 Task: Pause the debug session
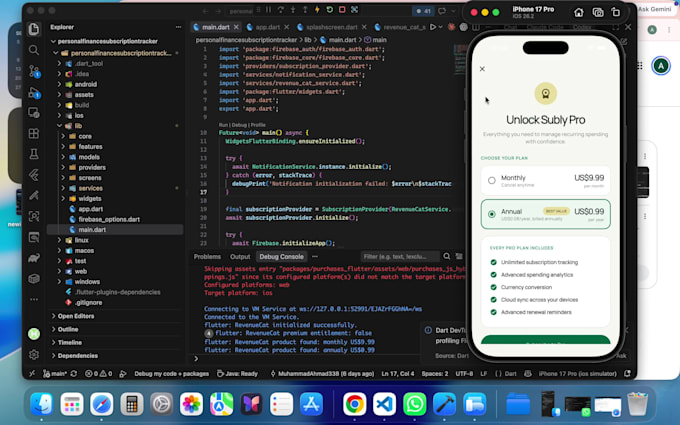coord(268,10)
